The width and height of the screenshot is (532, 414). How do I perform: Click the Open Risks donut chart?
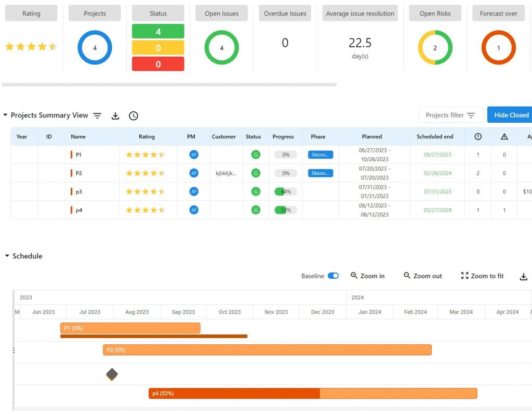point(435,47)
